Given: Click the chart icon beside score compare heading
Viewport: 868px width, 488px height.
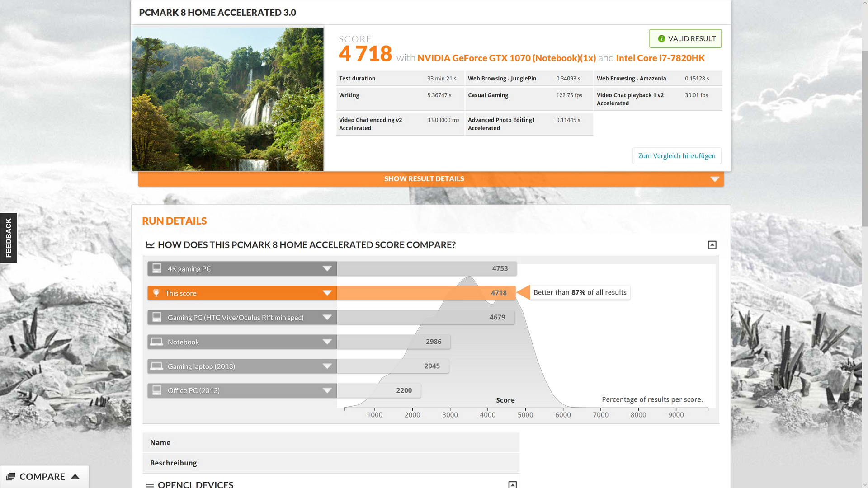Looking at the screenshot, I should click(150, 245).
